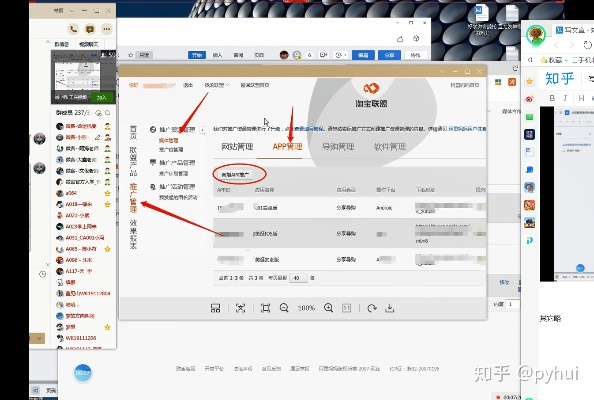The height and width of the screenshot is (400, 594).
Task: Open 首页 in the vertical left navigation
Action: coord(133,133)
